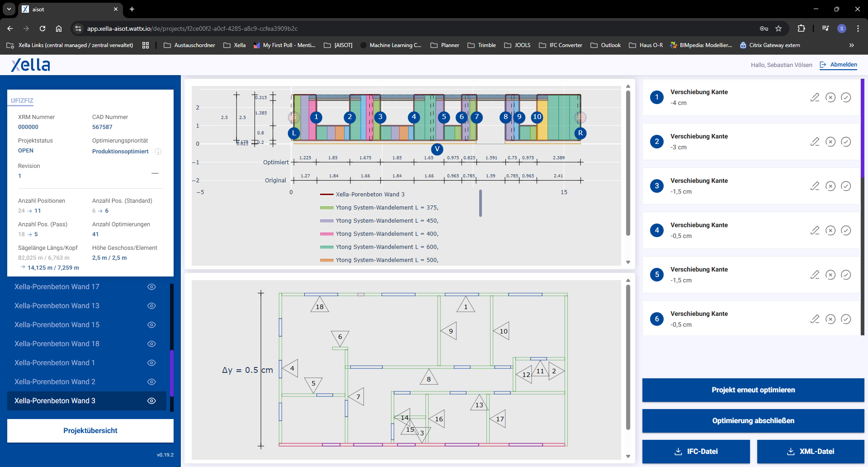868x467 pixels.
Task: Click the info icon beside Produktionsoptimiert
Action: pos(158,152)
